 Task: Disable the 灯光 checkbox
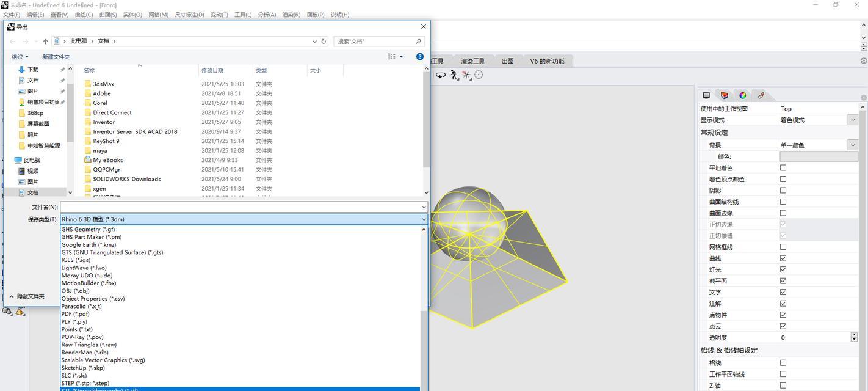(x=783, y=269)
